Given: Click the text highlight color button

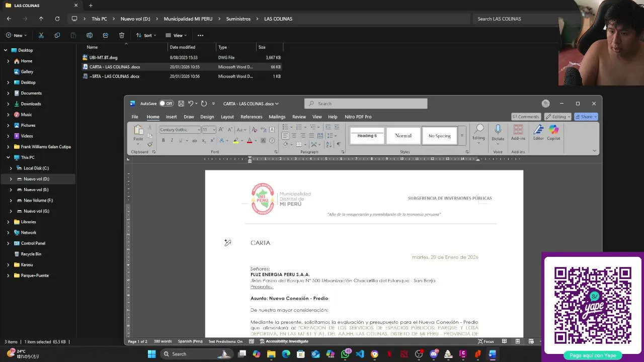Looking at the screenshot, I should (235, 141).
